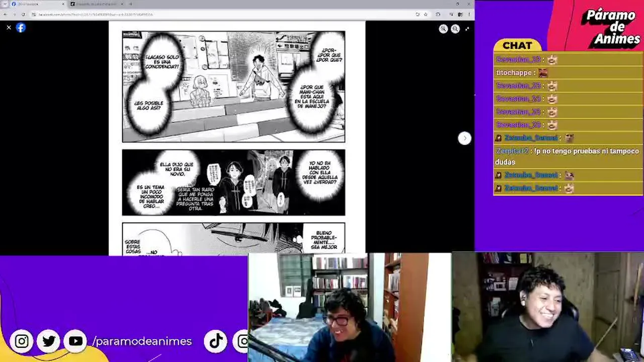Open the tab search dropdown arrow
Image resolution: width=644 pixels, height=362 pixels.
coord(5,4)
